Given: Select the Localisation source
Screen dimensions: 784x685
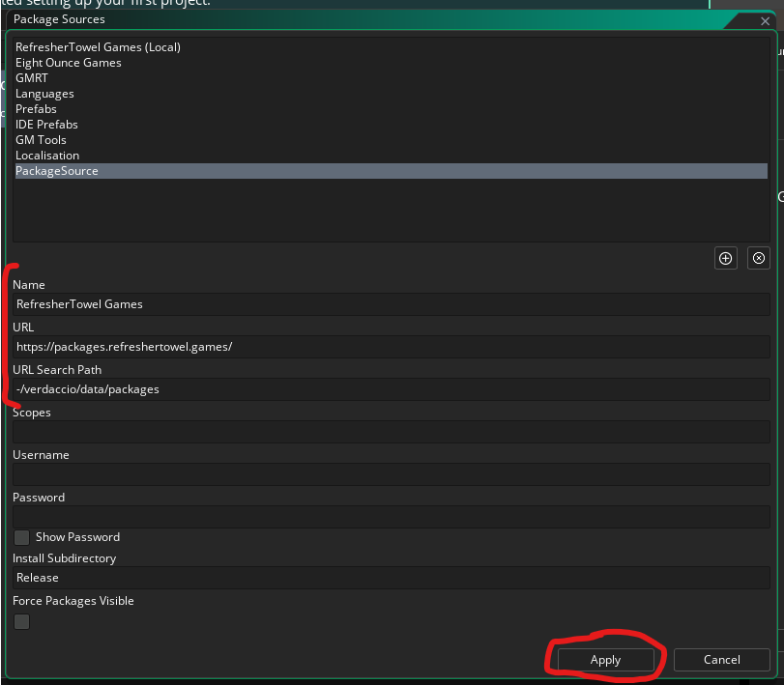Looking at the screenshot, I should tap(391, 156).
